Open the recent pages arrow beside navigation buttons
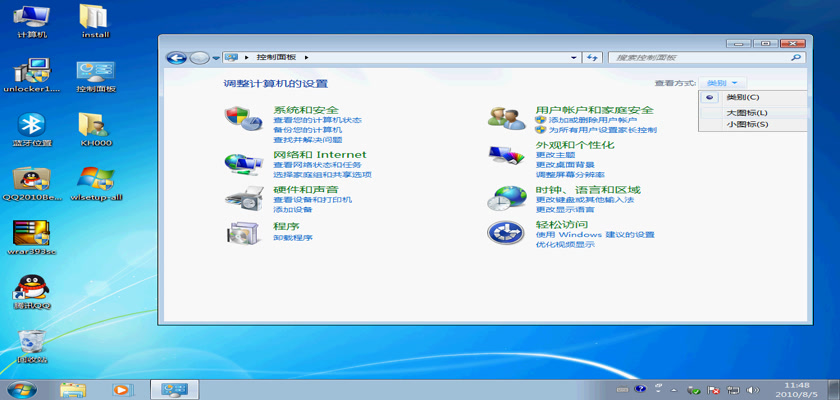Viewport: 840px width, 400px height. (216, 58)
